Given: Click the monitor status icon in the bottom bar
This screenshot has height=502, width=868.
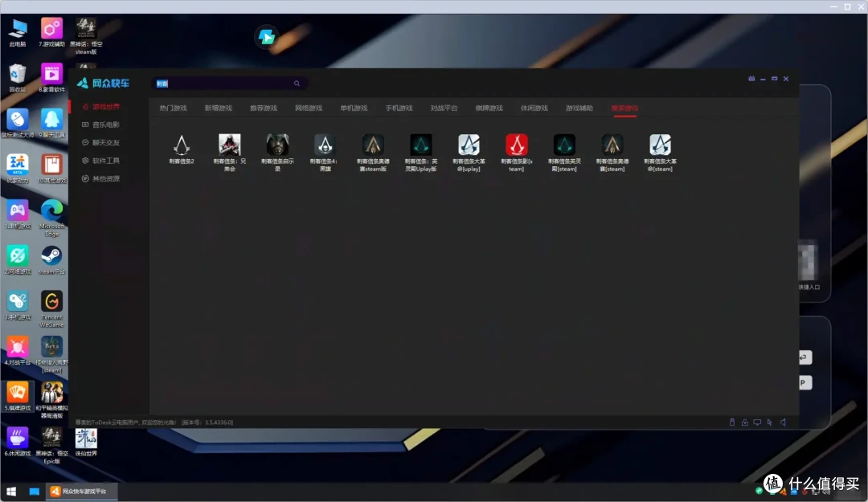Looking at the screenshot, I should click(x=757, y=422).
